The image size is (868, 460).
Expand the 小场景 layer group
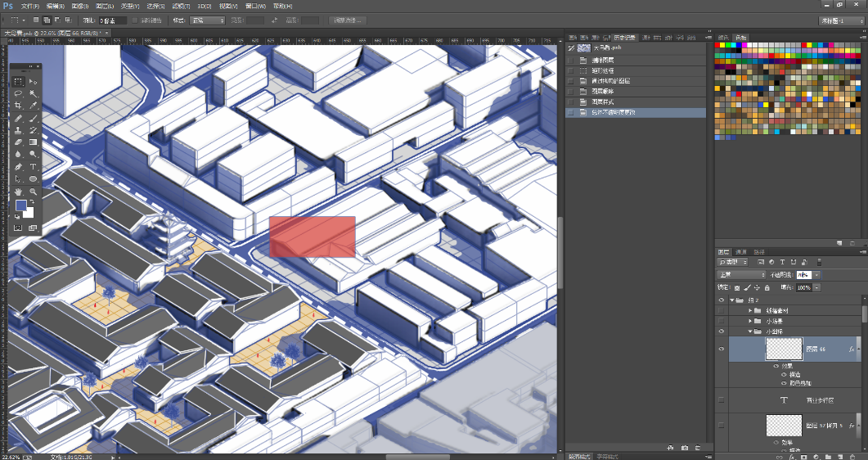coord(749,322)
